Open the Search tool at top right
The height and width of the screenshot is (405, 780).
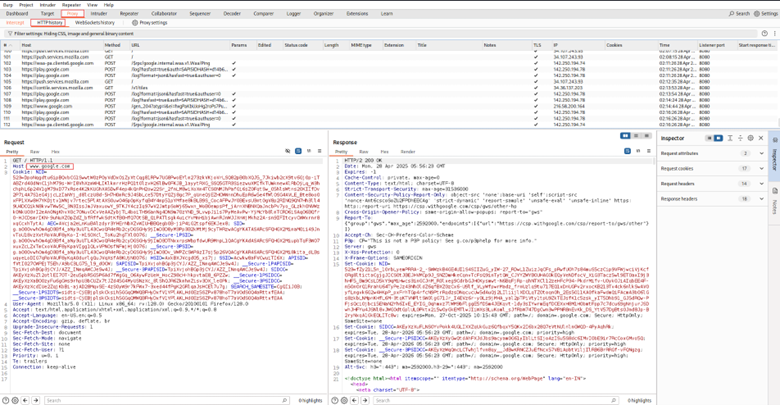739,13
